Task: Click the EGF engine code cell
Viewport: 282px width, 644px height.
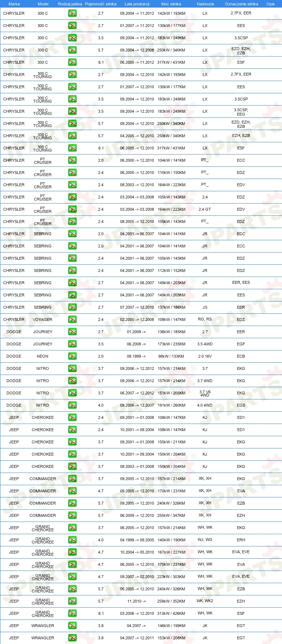Action: 241,344
